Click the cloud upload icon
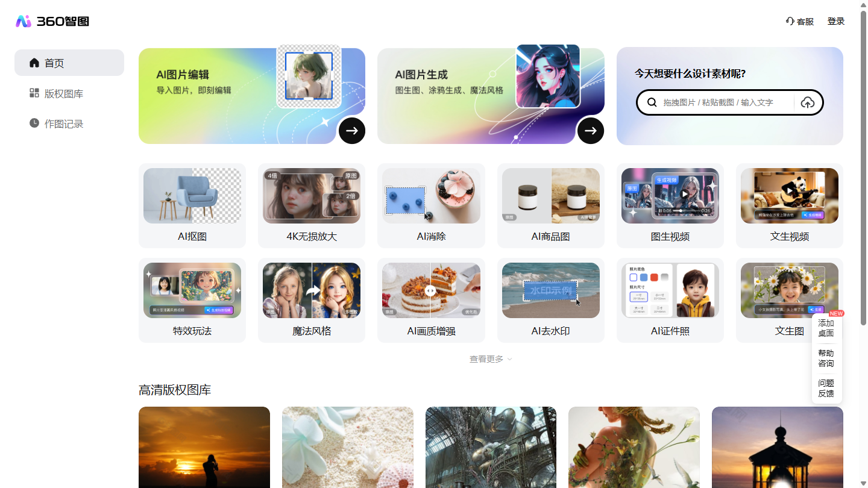Image resolution: width=868 pixels, height=488 pixels. click(808, 102)
